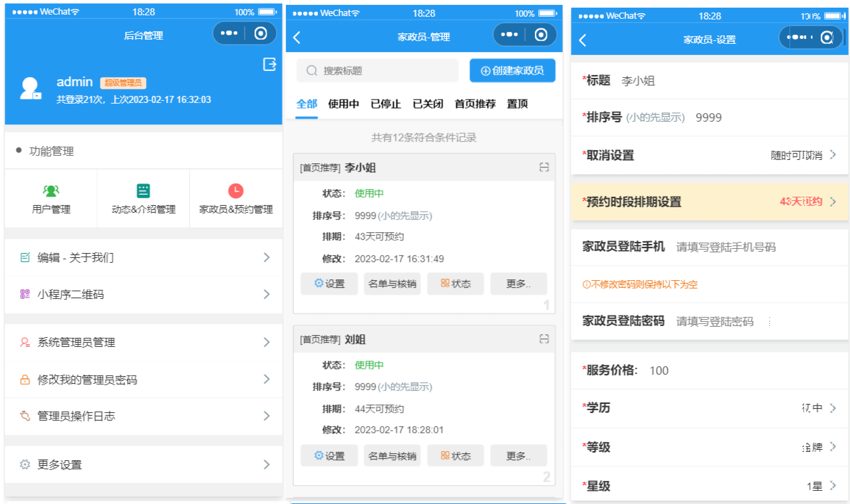Click 设置 button on 刘姐 card
This screenshot has height=504, width=850.
[x=329, y=455]
